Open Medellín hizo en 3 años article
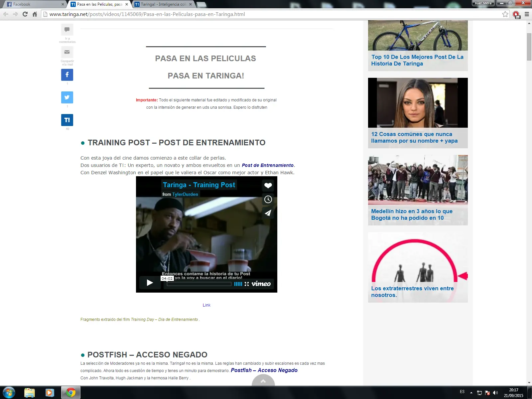The image size is (532, 399). click(x=412, y=214)
